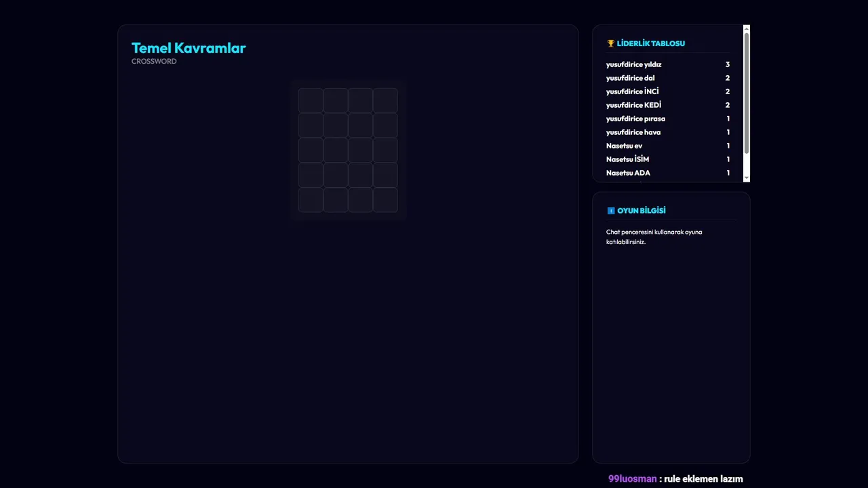Click the 'OYUN BİLGİSİ' heading
This screenshot has width=868, height=488.
coord(642,211)
